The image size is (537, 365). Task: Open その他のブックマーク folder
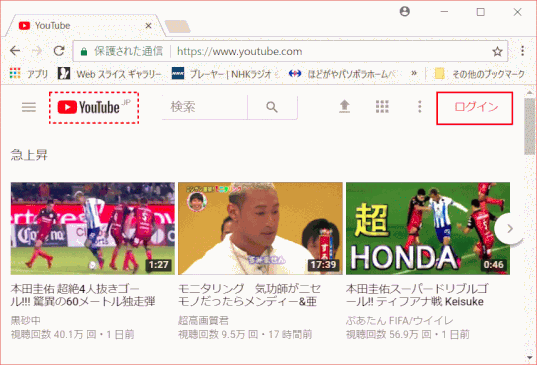(479, 74)
